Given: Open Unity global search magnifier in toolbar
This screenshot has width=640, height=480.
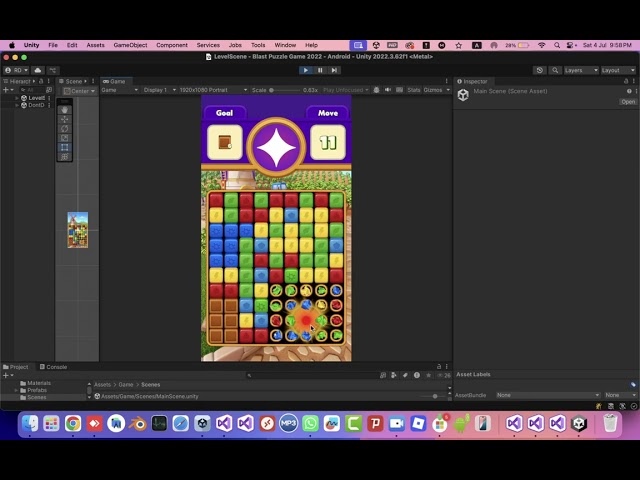Looking at the screenshot, I should click(555, 70).
